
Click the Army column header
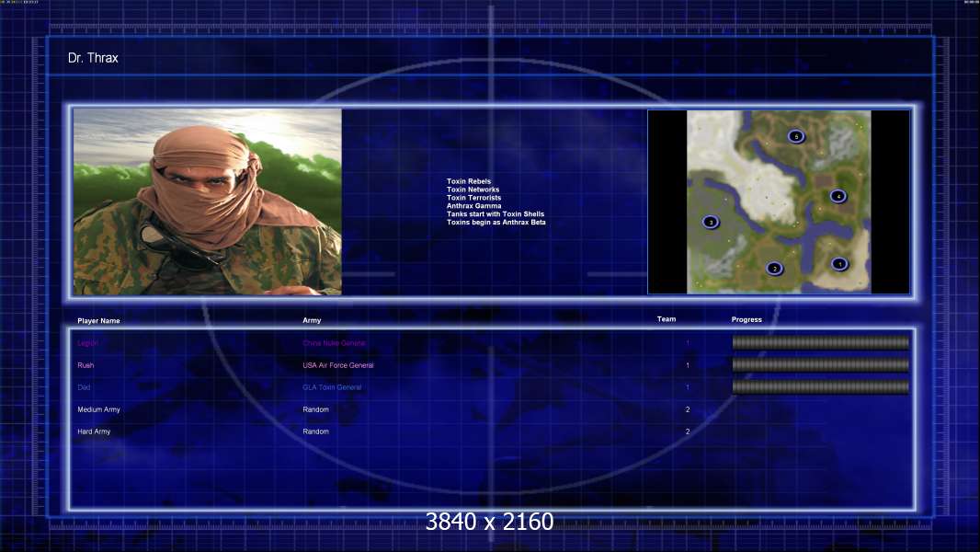point(312,320)
